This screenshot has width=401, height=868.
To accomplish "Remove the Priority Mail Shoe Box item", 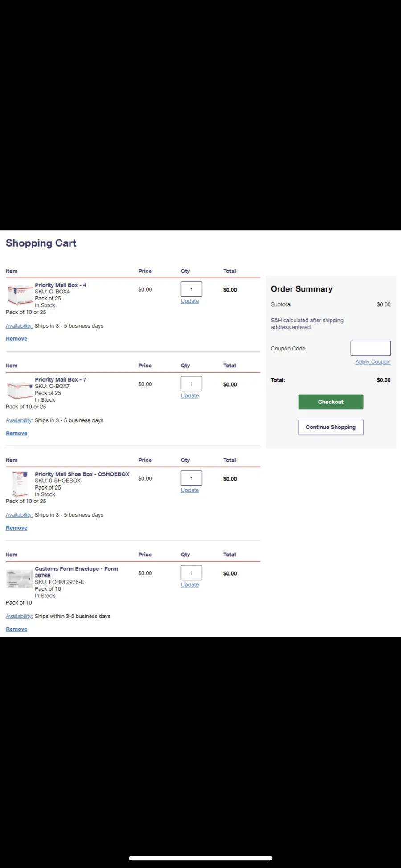I will pos(16,528).
